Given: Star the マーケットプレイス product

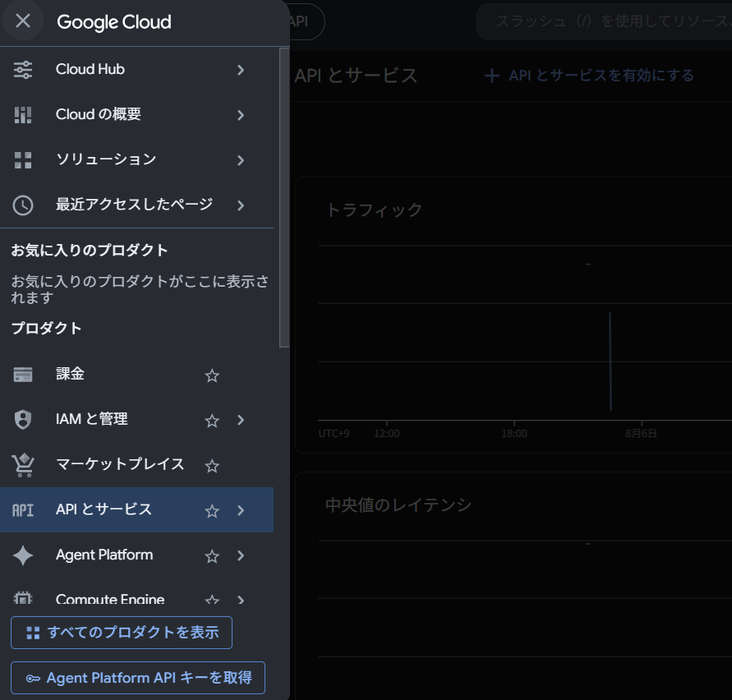Looking at the screenshot, I should pyautogui.click(x=212, y=466).
